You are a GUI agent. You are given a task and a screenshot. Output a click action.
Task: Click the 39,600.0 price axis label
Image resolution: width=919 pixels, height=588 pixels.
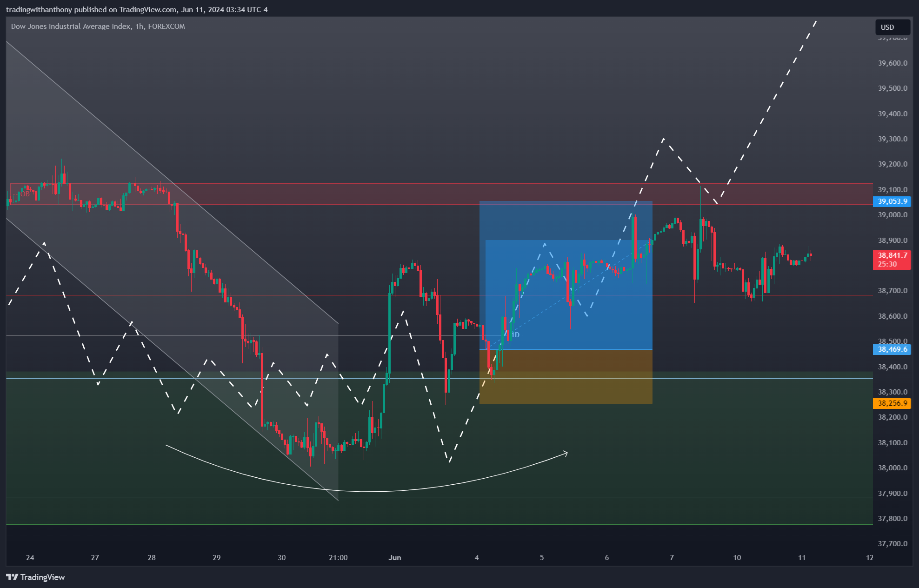pyautogui.click(x=892, y=63)
